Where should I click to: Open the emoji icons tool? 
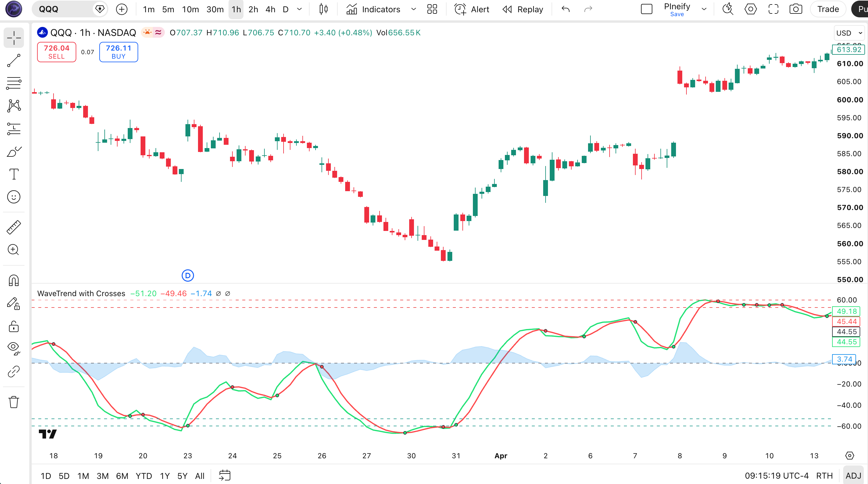(x=14, y=197)
